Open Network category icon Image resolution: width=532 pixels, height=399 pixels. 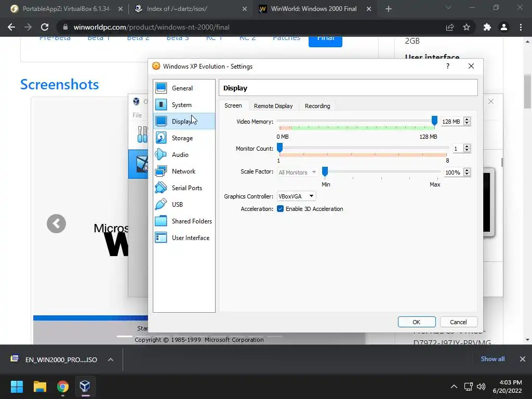[x=161, y=171]
